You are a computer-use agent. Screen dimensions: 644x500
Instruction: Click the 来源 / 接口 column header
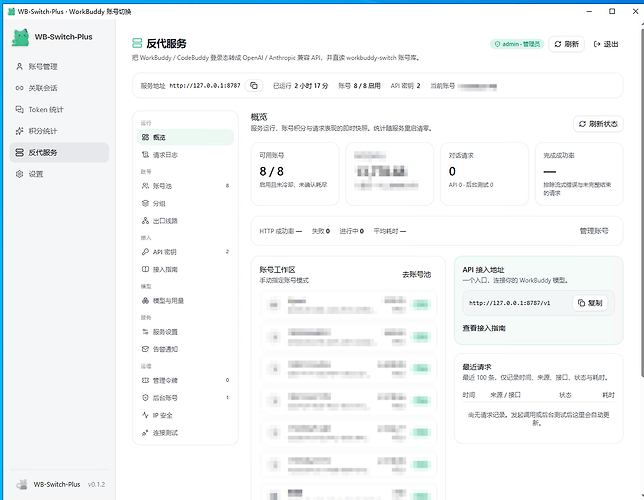click(x=505, y=395)
